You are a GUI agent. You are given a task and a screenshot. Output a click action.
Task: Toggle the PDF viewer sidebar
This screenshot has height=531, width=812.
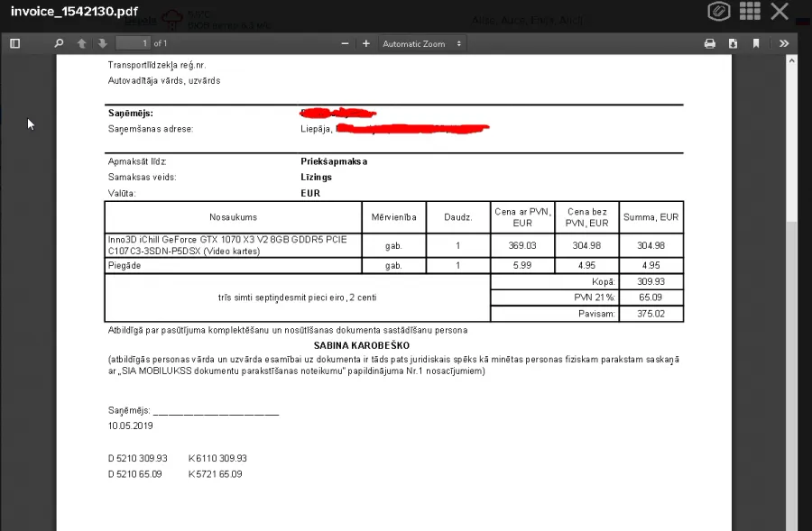[15, 43]
